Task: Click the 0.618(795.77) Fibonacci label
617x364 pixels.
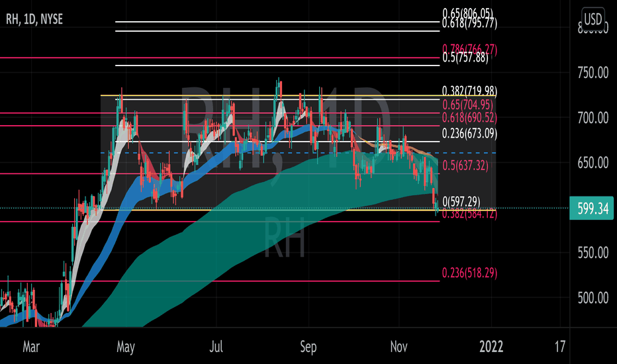Action: [x=469, y=24]
